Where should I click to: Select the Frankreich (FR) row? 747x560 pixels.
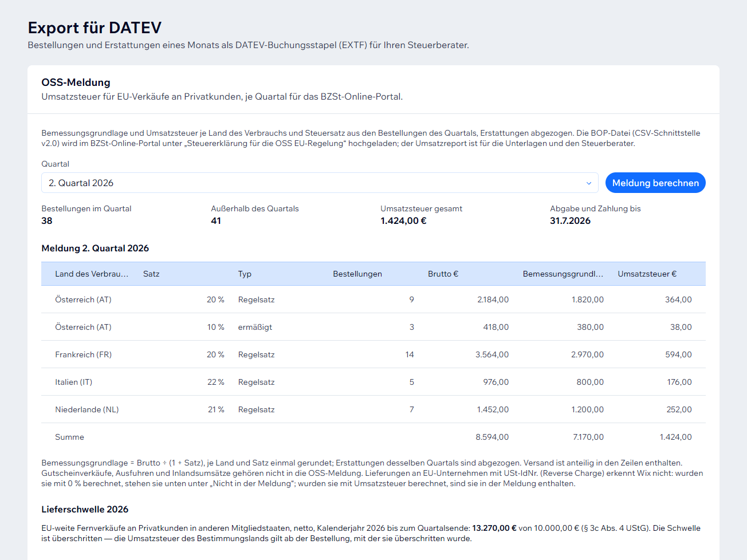(373, 354)
